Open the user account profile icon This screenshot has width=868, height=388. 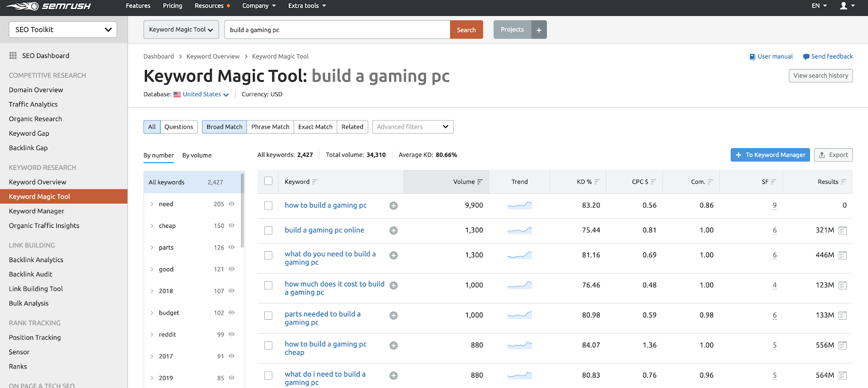[844, 6]
